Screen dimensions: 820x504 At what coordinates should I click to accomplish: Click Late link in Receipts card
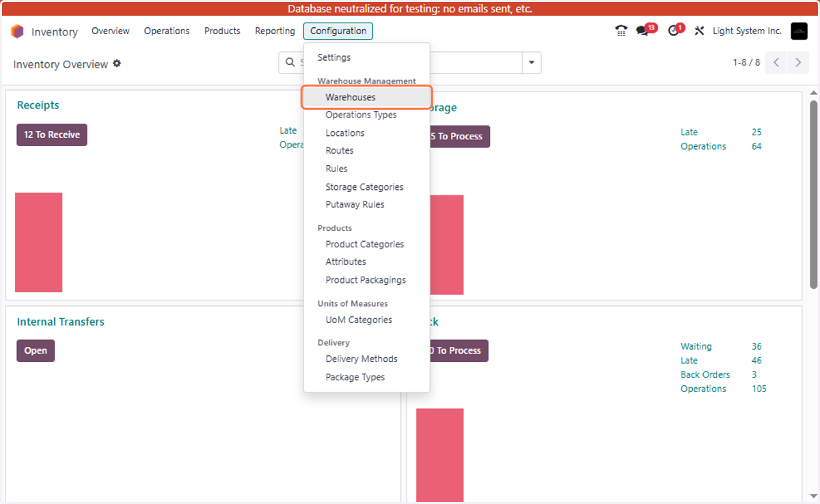pyautogui.click(x=288, y=130)
